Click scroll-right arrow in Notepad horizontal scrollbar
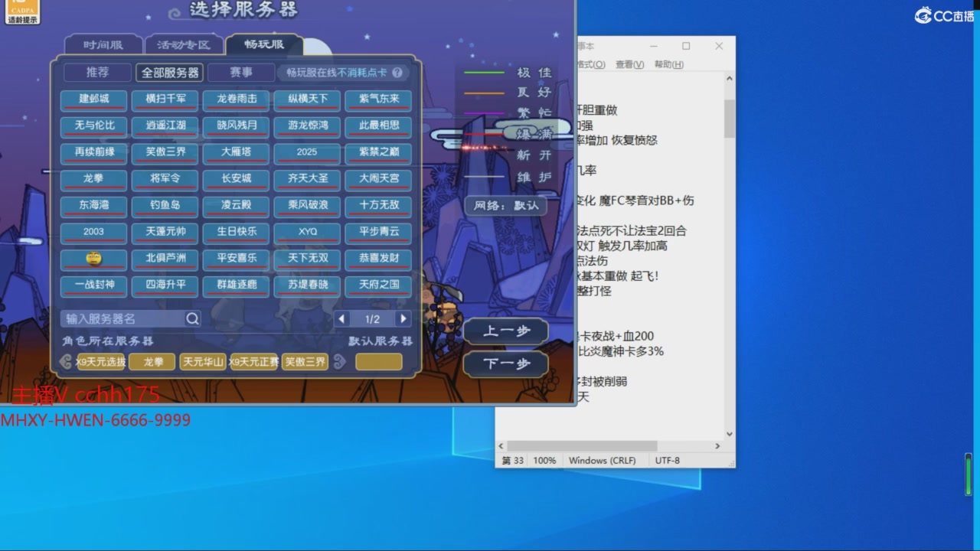 click(x=717, y=446)
